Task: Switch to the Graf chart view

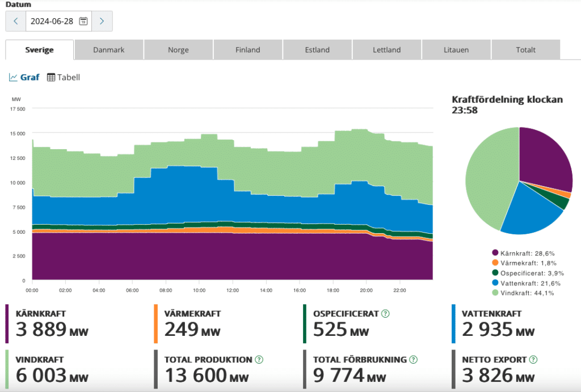Action: pyautogui.click(x=24, y=77)
